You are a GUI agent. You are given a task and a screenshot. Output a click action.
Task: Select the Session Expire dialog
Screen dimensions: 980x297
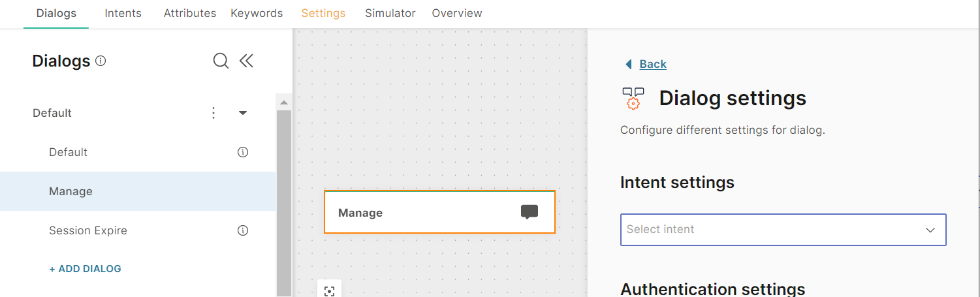(88, 230)
